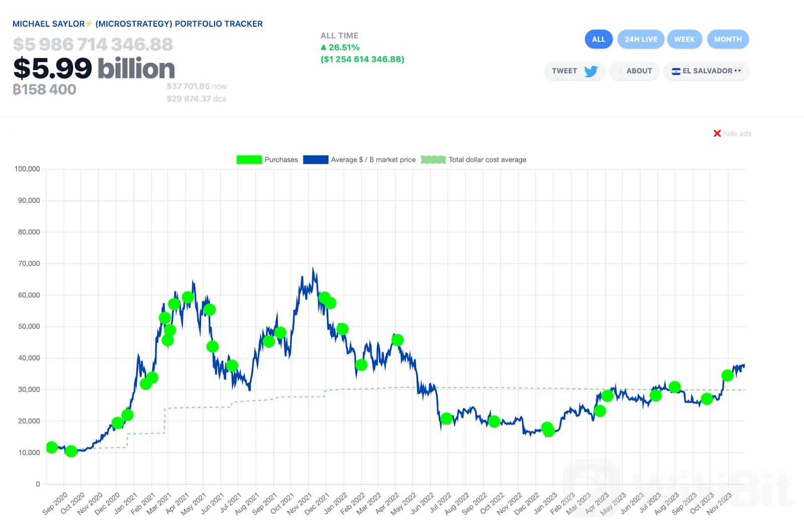The image size is (804, 532).
Task: Click the hide ads link text
Action: coord(737,134)
